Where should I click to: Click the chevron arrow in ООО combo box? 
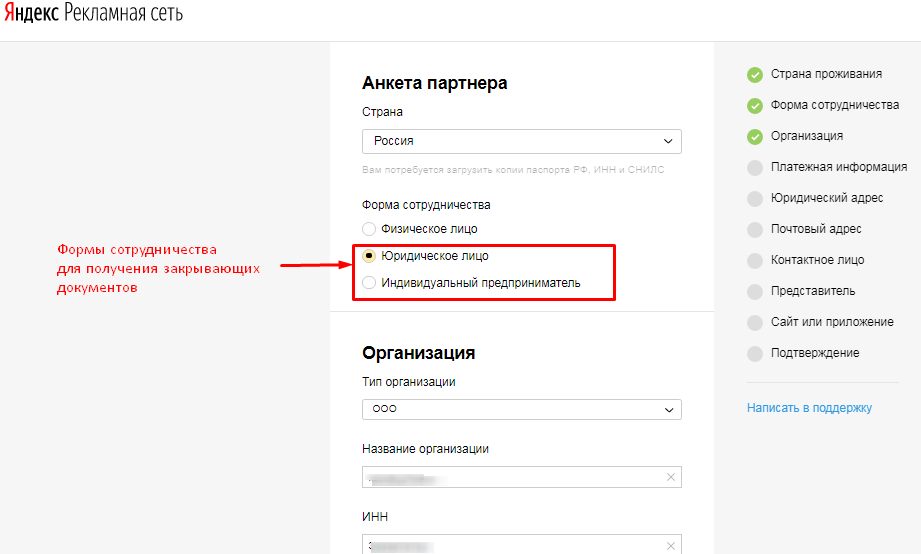[669, 409]
